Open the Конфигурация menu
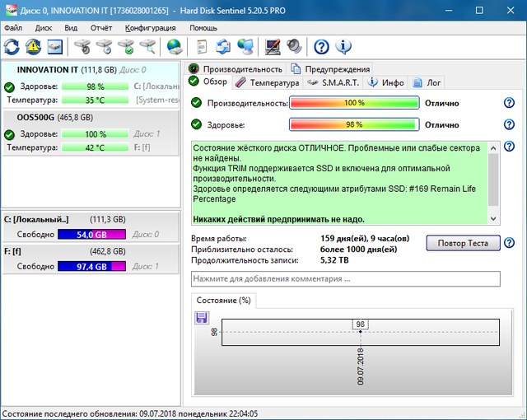The height and width of the screenshot is (420, 527). (150, 27)
